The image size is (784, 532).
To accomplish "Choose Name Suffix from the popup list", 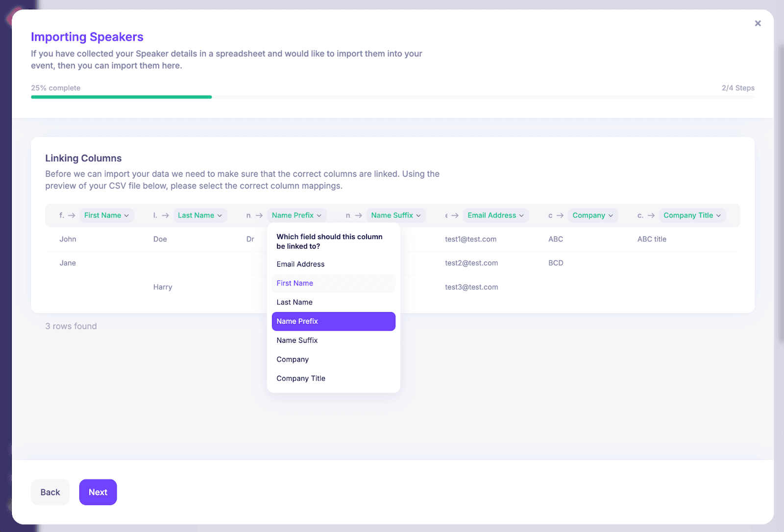I will (297, 340).
